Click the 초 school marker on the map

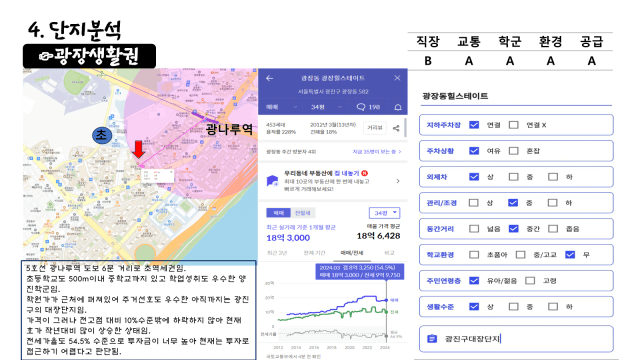coord(102,135)
